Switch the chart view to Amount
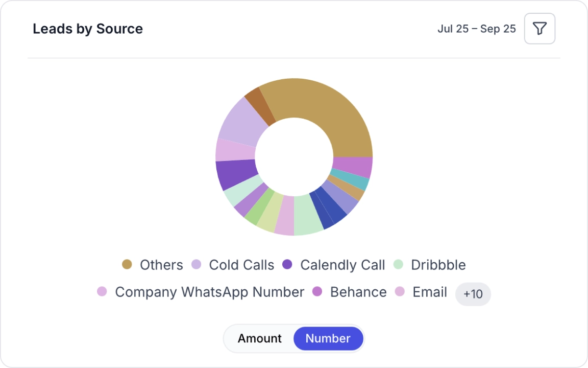This screenshot has height=368, width=588. pyautogui.click(x=260, y=338)
